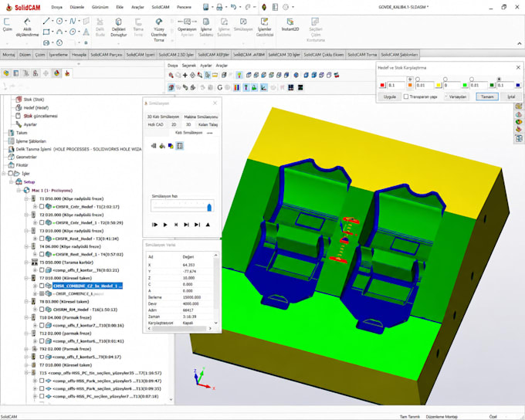525x420 pixels.
Task: Switch to the SolidCAM 2.5D İşler tab
Action: 176,54
